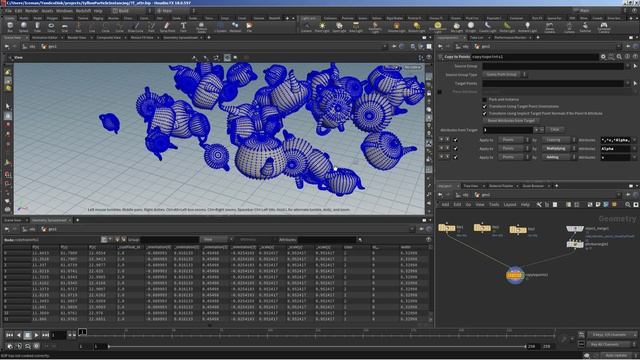Select the Spray Paint shelf tool
640x360 pixels.
click(167, 27)
